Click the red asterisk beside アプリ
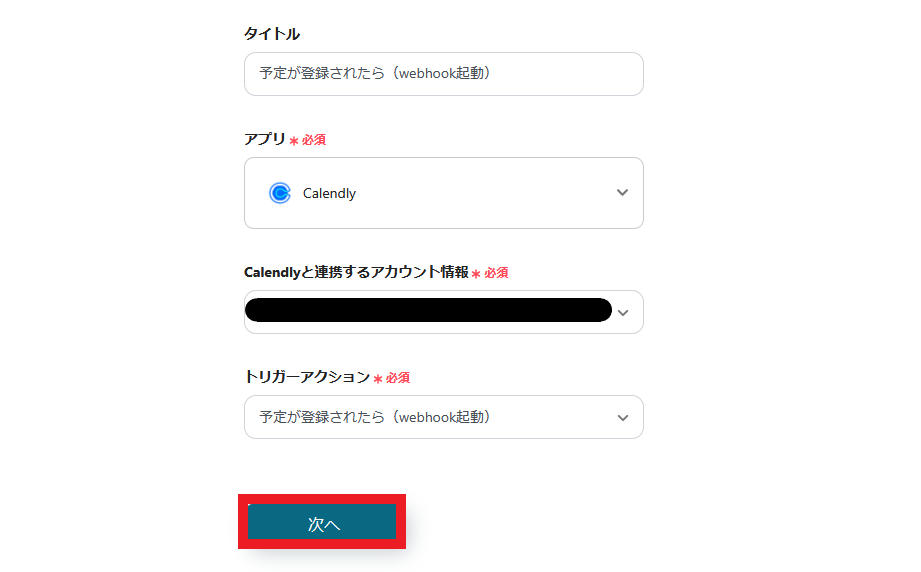The image size is (921, 572). click(294, 140)
